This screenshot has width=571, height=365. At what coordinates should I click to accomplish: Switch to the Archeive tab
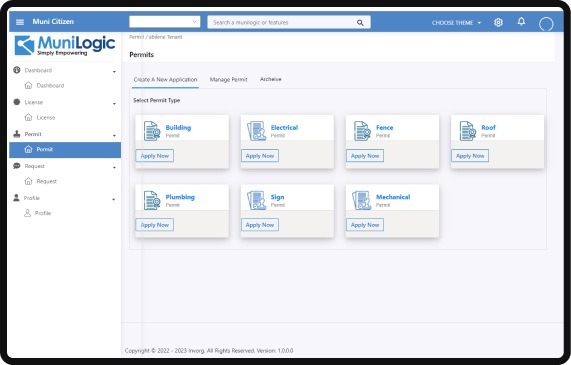tap(271, 79)
